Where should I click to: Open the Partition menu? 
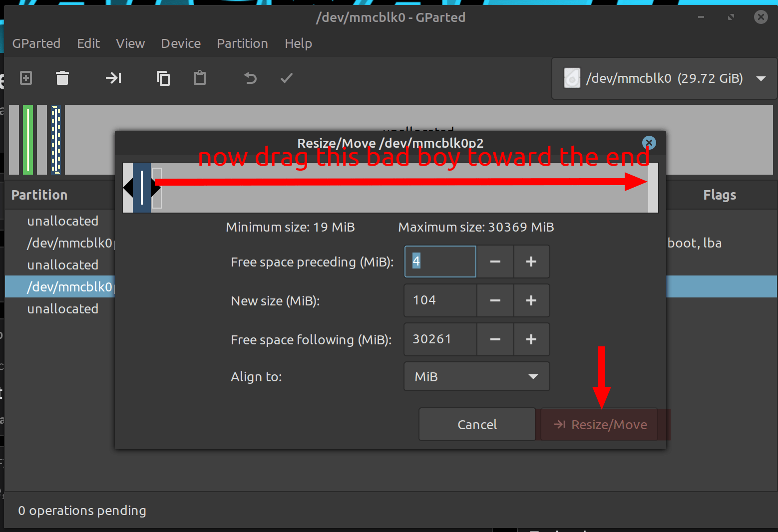coord(242,43)
